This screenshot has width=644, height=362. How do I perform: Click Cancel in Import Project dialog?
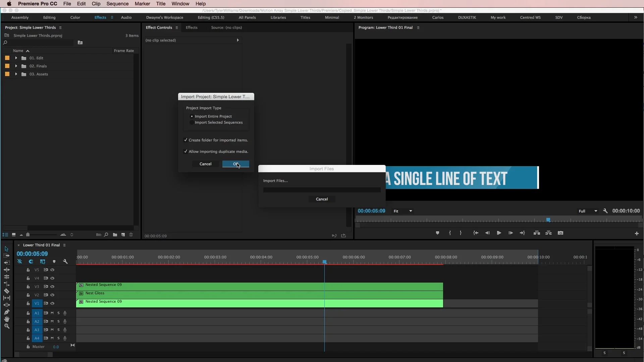click(x=205, y=164)
